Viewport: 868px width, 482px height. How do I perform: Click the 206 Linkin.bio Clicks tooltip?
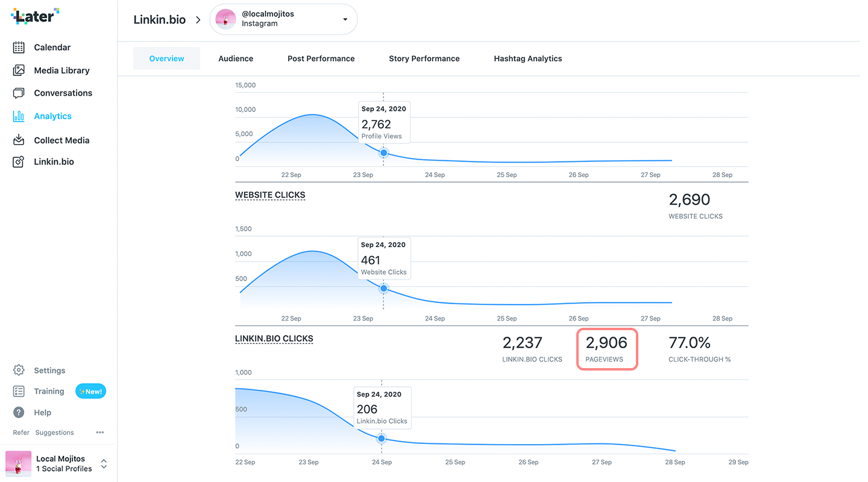click(382, 407)
